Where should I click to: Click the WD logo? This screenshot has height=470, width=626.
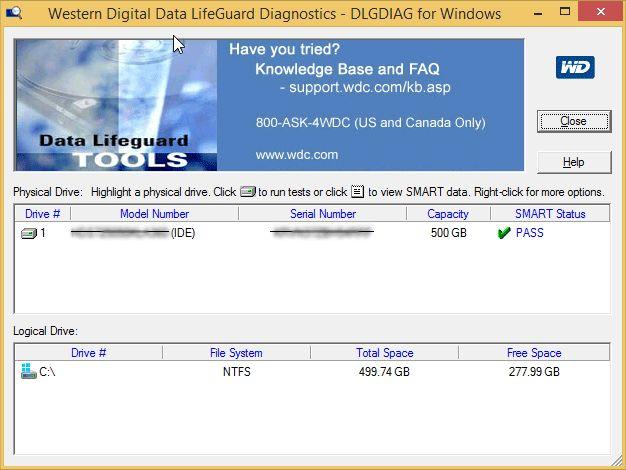pos(575,67)
